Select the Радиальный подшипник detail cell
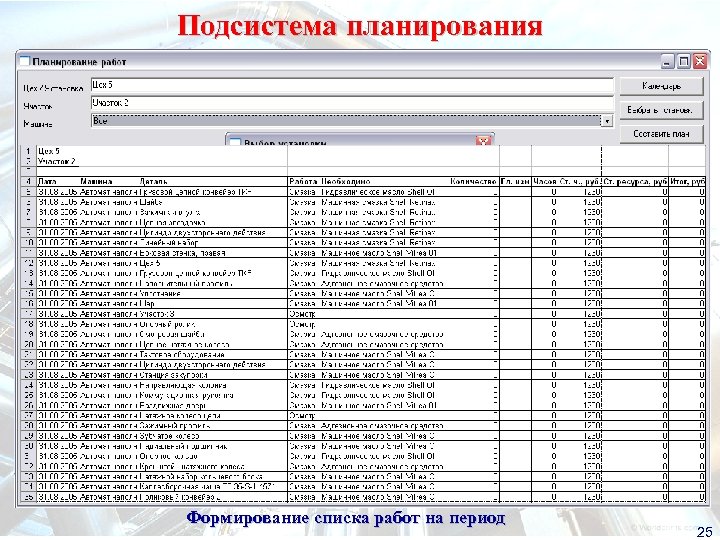720x540 pixels. pyautogui.click(x=183, y=446)
